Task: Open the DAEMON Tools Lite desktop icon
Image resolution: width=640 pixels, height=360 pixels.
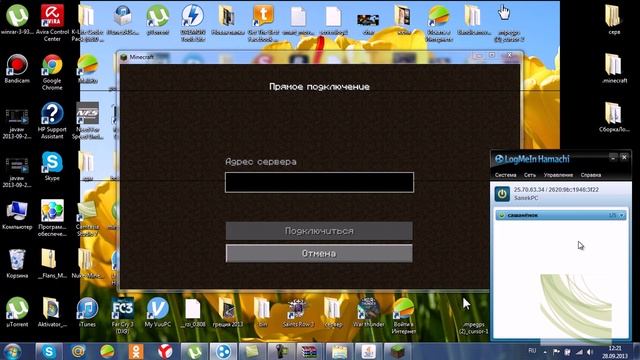Action: (193, 22)
